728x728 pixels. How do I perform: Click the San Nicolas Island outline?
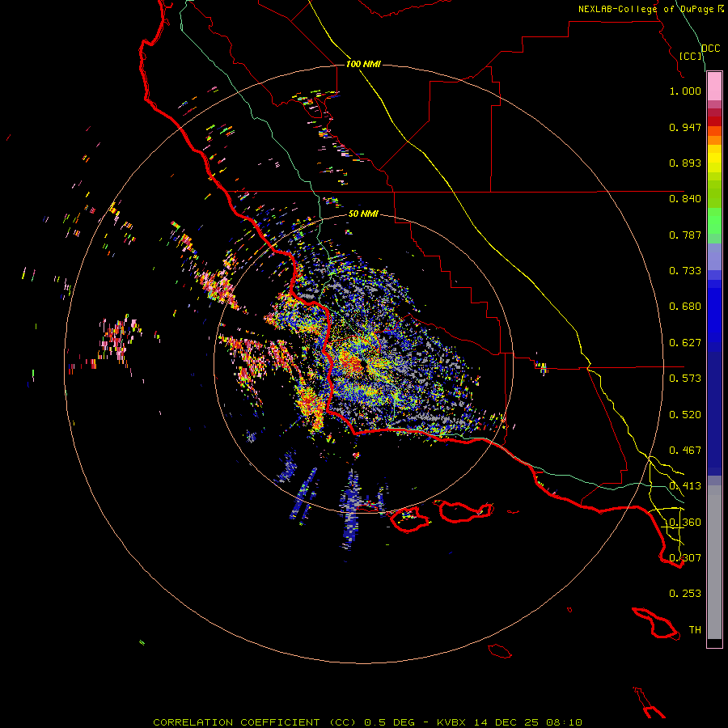(x=500, y=651)
